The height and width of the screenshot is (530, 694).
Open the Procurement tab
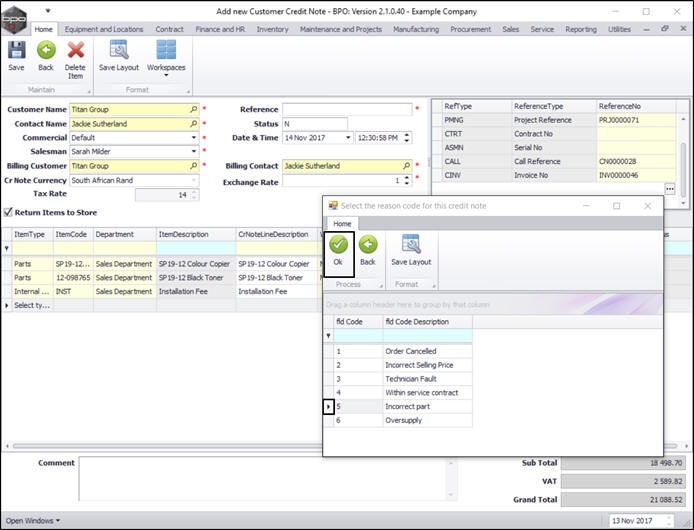(470, 29)
